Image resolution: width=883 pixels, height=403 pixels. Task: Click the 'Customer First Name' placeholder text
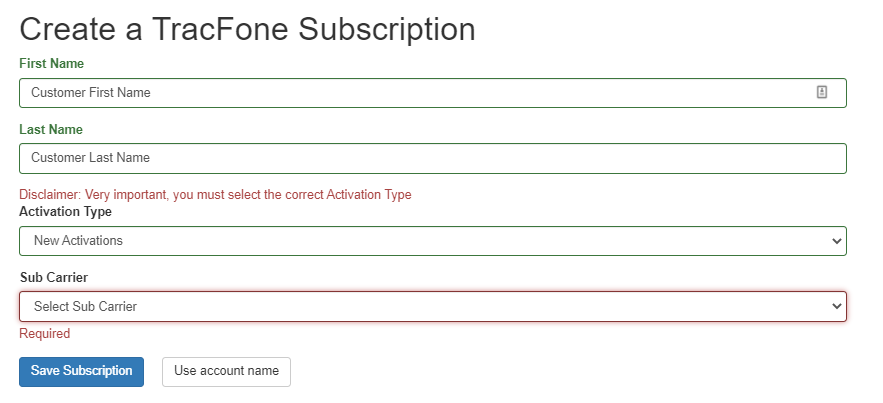(x=90, y=93)
